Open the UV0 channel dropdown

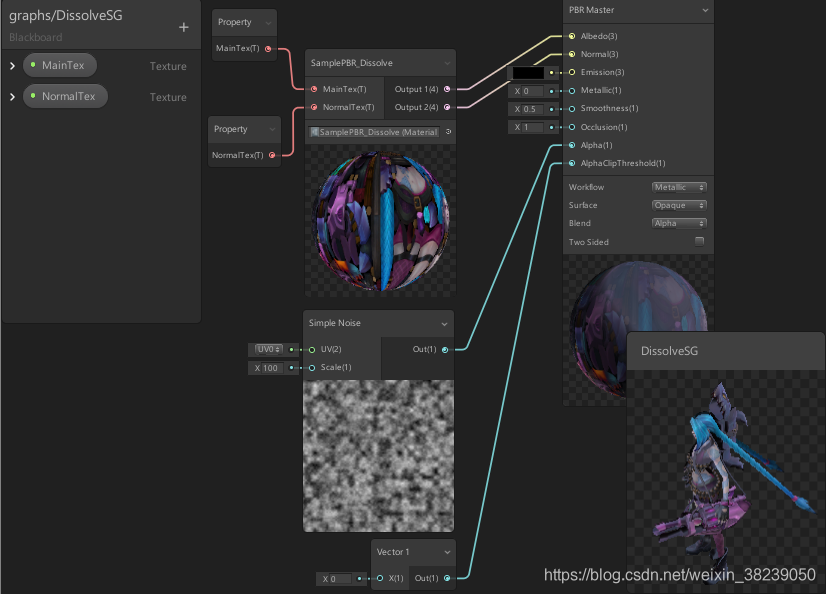[269, 350]
